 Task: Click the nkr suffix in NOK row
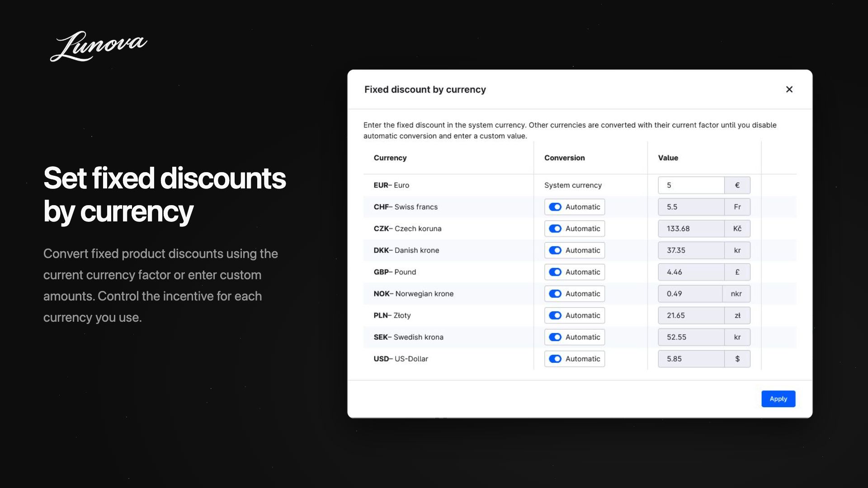pos(736,294)
